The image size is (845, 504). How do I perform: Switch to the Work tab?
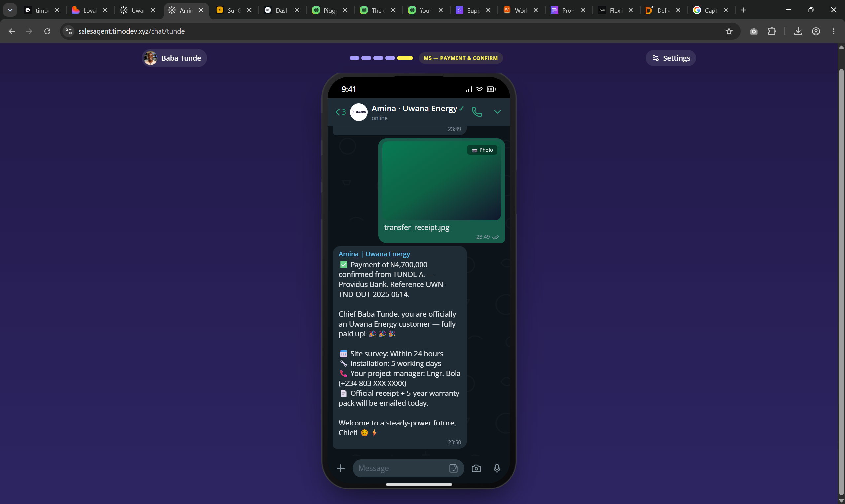click(520, 10)
